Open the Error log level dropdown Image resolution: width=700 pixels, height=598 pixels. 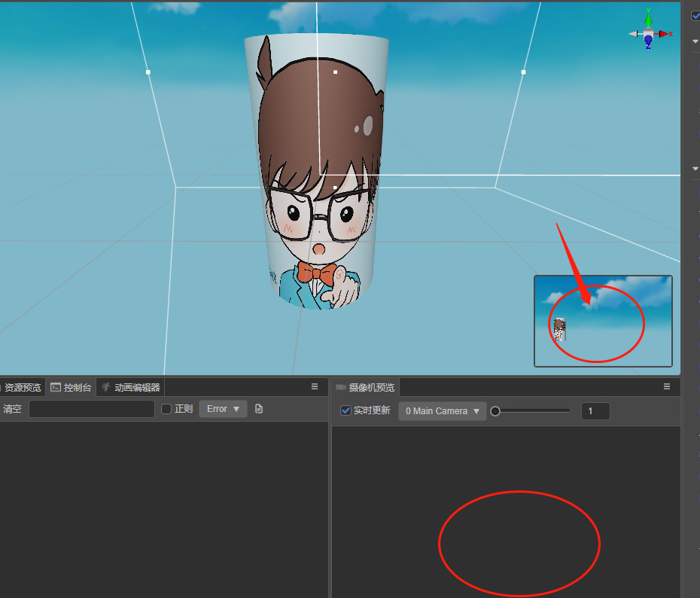coord(224,409)
